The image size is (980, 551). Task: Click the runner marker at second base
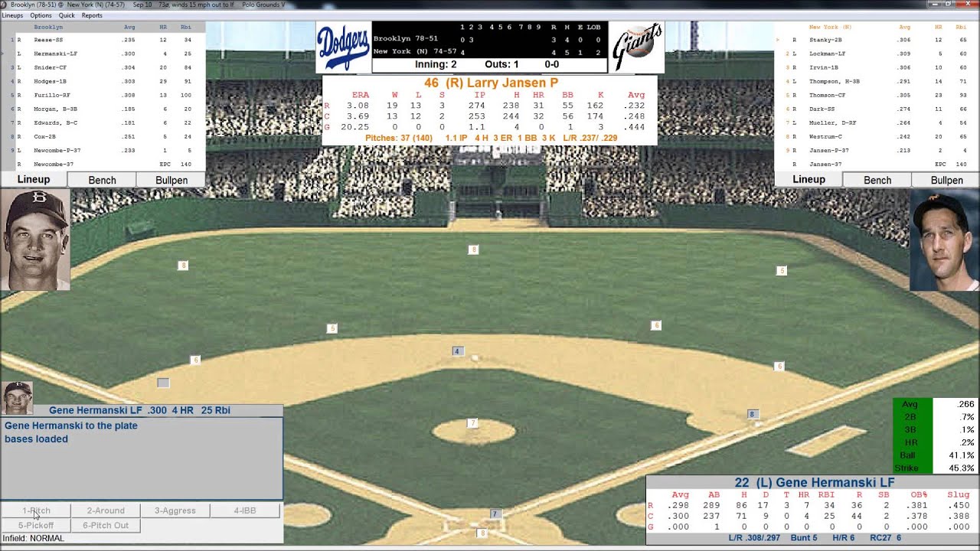pyautogui.click(x=457, y=351)
